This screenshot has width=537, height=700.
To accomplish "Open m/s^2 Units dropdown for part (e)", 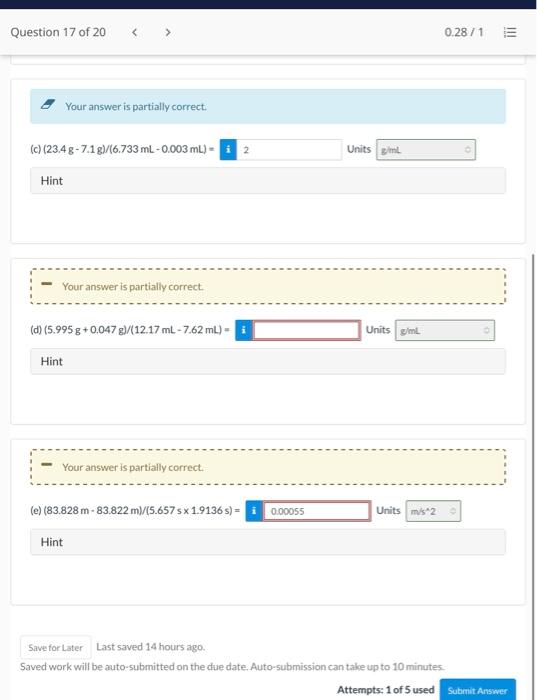I will 433,511.
